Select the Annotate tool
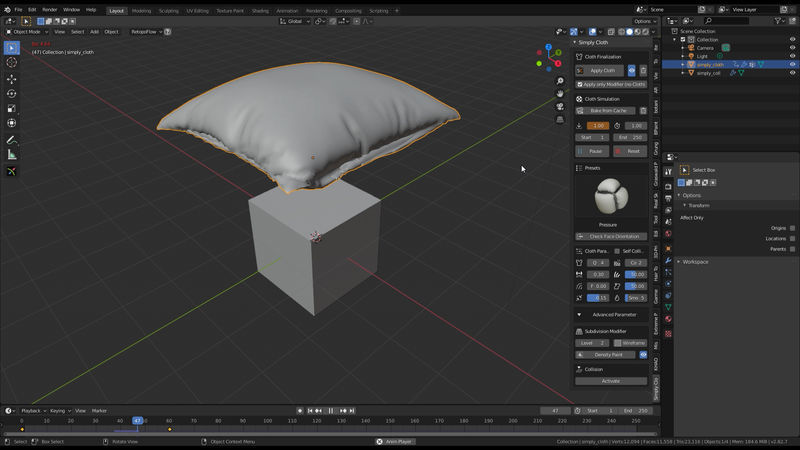Image resolution: width=800 pixels, height=450 pixels. point(11,140)
